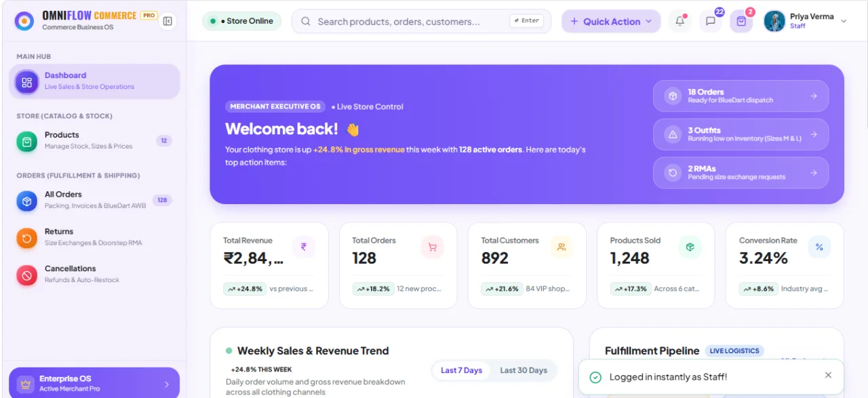Click the cube icon on Products Sold

click(x=690, y=247)
